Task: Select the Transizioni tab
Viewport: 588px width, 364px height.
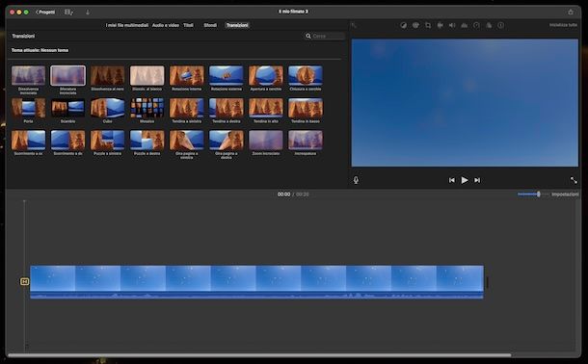Action: 237,25
